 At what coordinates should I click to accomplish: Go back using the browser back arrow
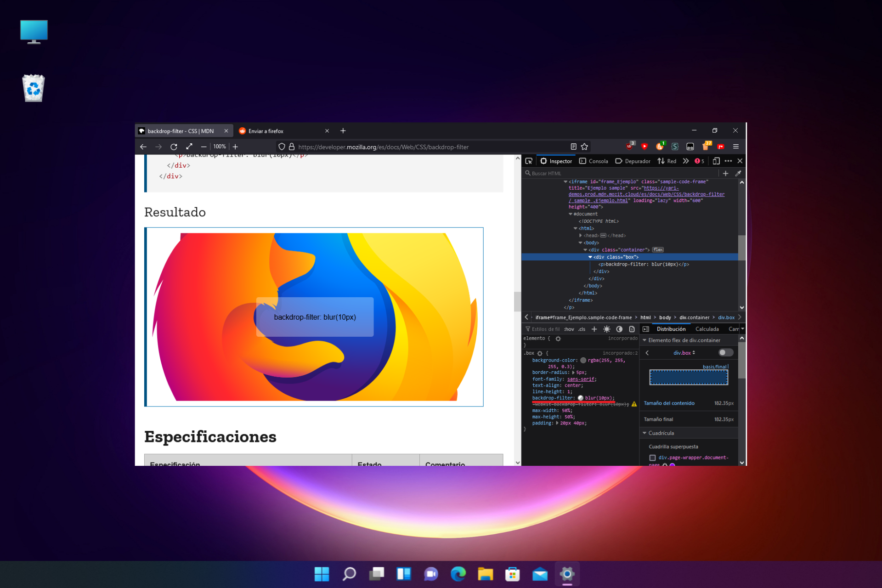[143, 147]
